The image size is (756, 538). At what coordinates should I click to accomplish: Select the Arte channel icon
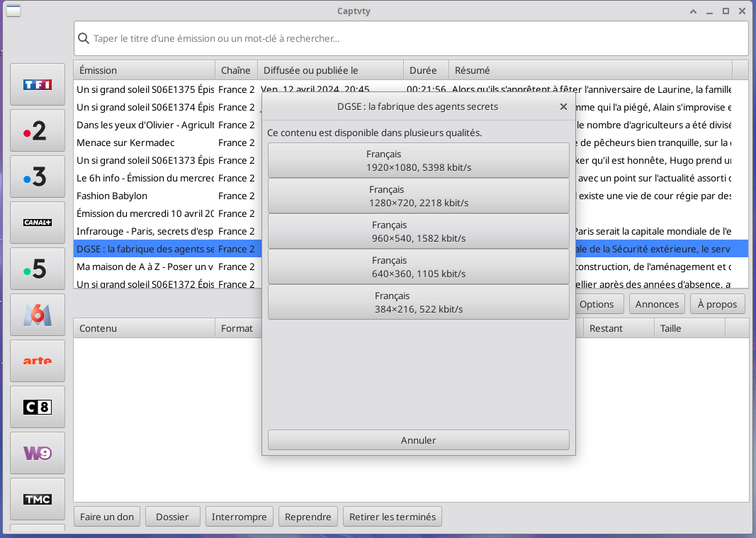(38, 361)
